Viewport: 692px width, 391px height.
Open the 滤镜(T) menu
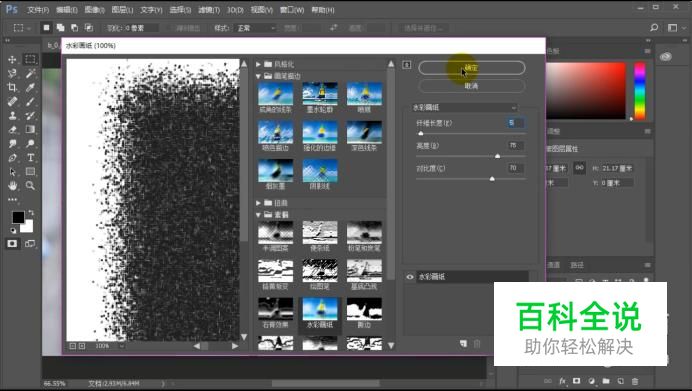pos(209,10)
